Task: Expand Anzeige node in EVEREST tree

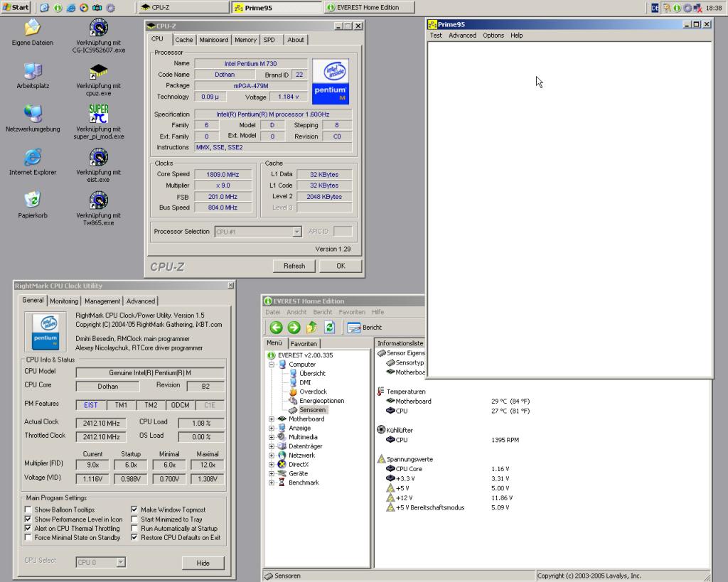Action: 272,428
